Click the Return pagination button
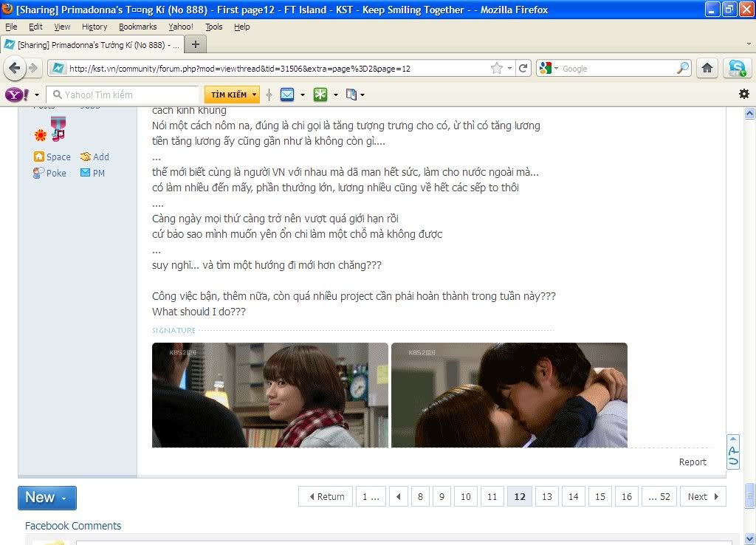 click(326, 496)
